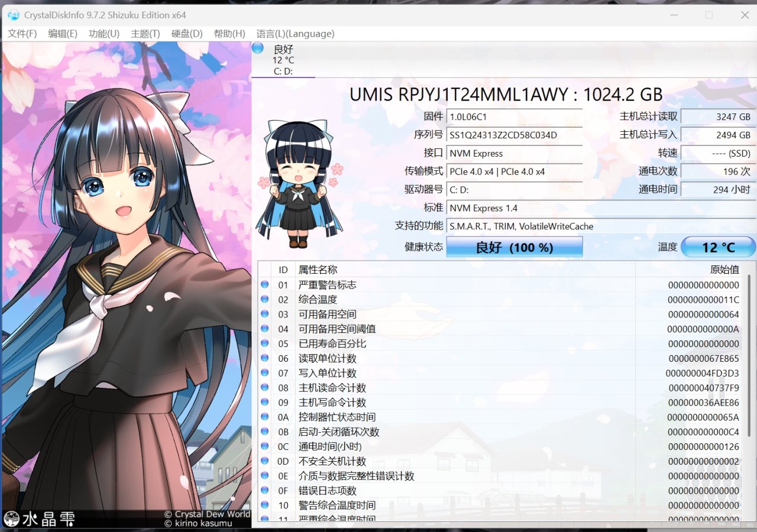Viewport: 757px width, 532px height.
Task: Click the standard field NVM Express 1.4
Action: click(x=601, y=208)
